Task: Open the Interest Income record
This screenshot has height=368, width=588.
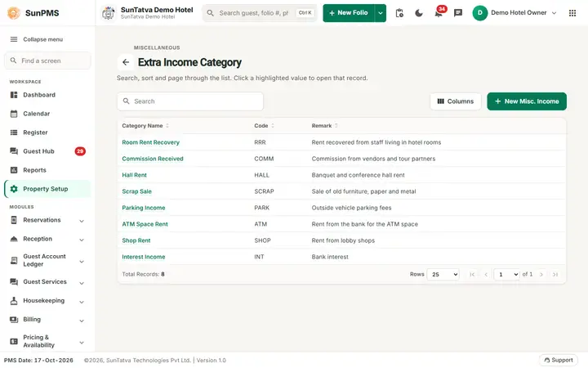Action: (x=144, y=257)
